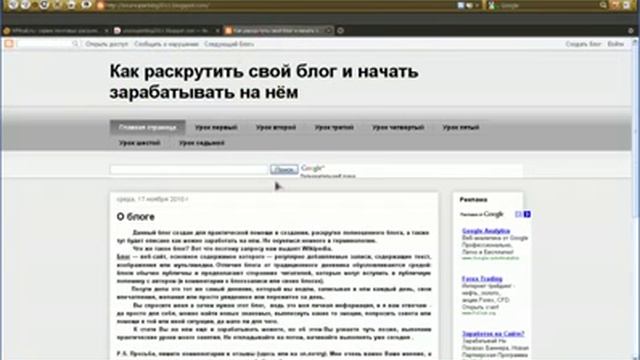Reload the page with the refresh icon
Screen dimensions: 640x360
click(x=44, y=5)
